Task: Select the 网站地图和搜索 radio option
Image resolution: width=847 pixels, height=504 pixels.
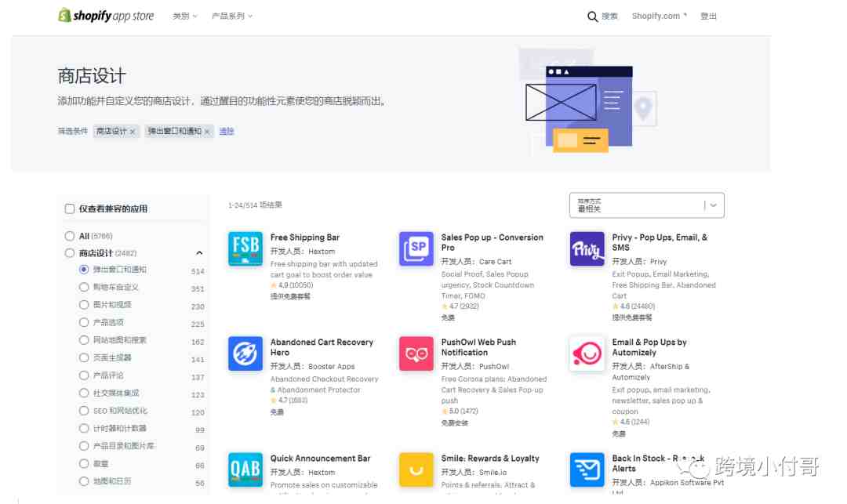Action: pyautogui.click(x=84, y=340)
